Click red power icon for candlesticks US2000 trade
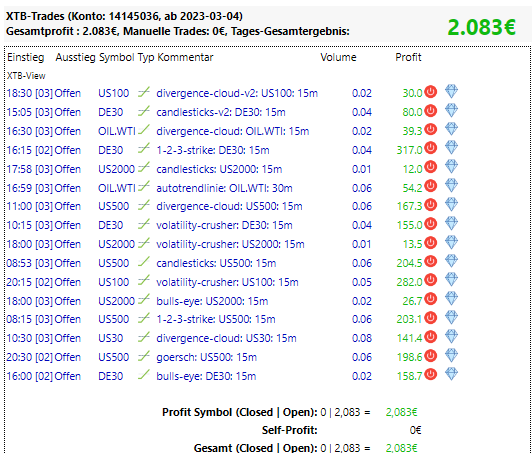This screenshot has width=532, height=453. coord(430,167)
